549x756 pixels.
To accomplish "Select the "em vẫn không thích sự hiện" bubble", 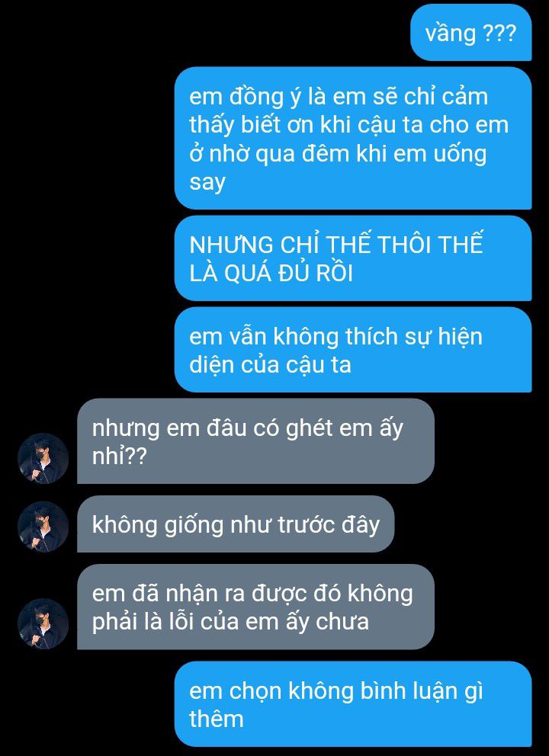I will point(352,350).
